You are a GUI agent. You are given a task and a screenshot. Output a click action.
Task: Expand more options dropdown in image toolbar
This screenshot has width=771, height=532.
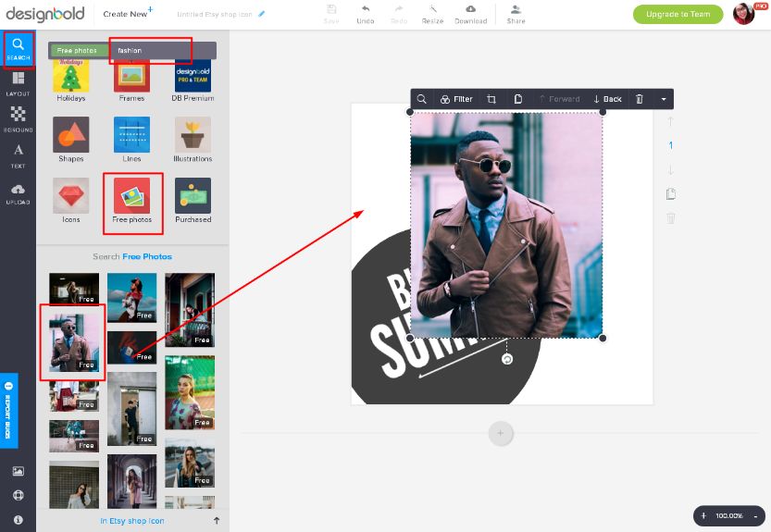pyautogui.click(x=664, y=99)
